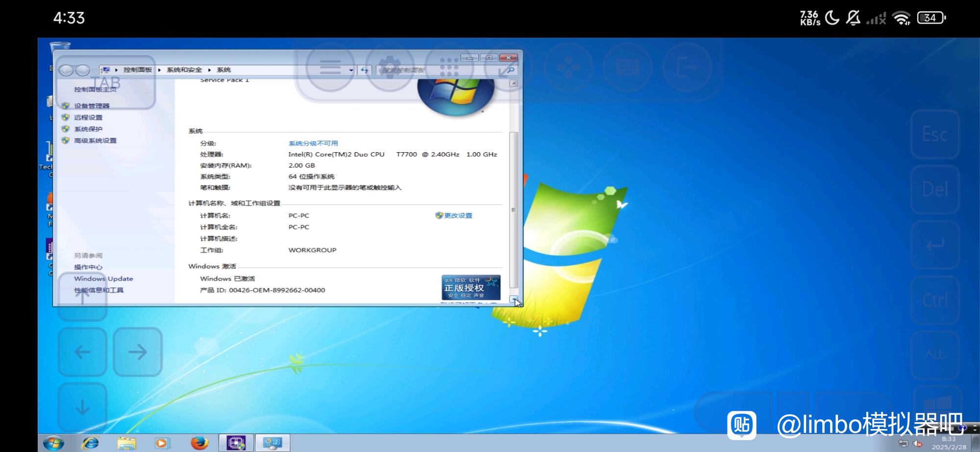Click 系统和安全 in address breadcrumb

click(184, 70)
